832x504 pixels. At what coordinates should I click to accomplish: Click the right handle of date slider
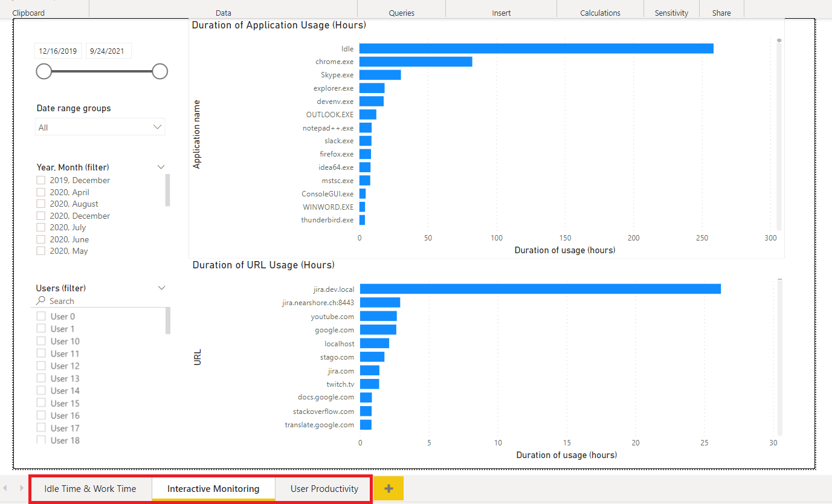click(x=160, y=71)
